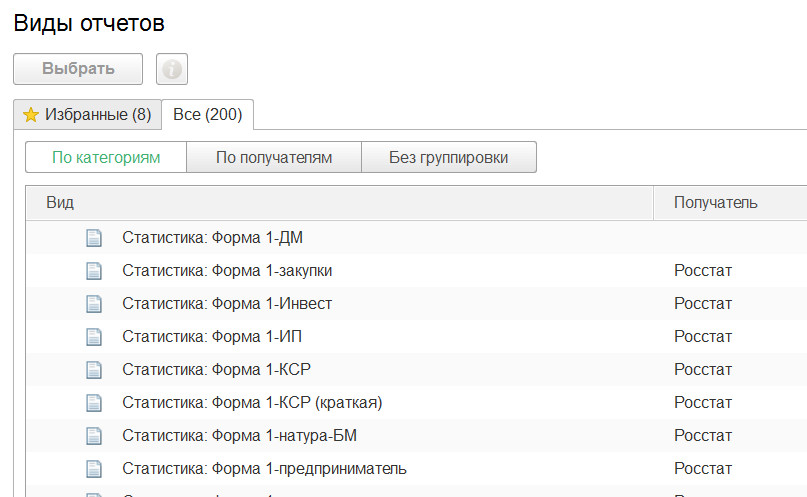807x497 pixels.
Task: Click document icon for Форма 1-натура-БМ
Action: (94, 435)
